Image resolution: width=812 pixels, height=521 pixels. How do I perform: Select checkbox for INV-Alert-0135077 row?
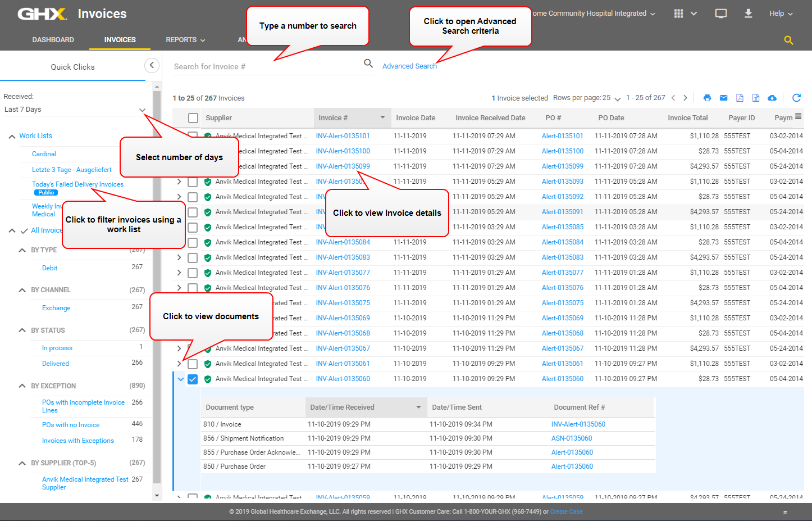(x=193, y=273)
